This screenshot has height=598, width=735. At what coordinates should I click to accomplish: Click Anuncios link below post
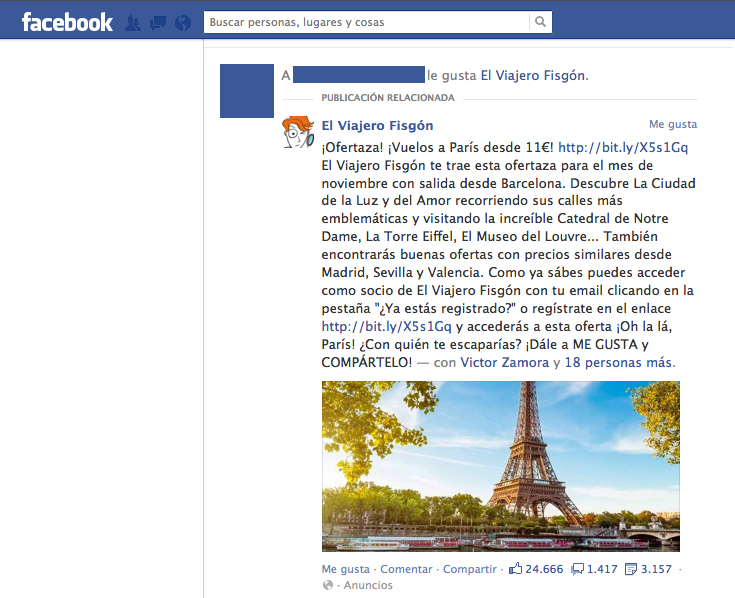coord(368,585)
